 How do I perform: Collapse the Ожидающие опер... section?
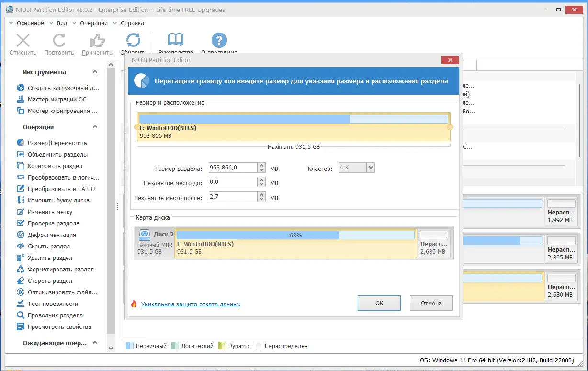(x=95, y=343)
